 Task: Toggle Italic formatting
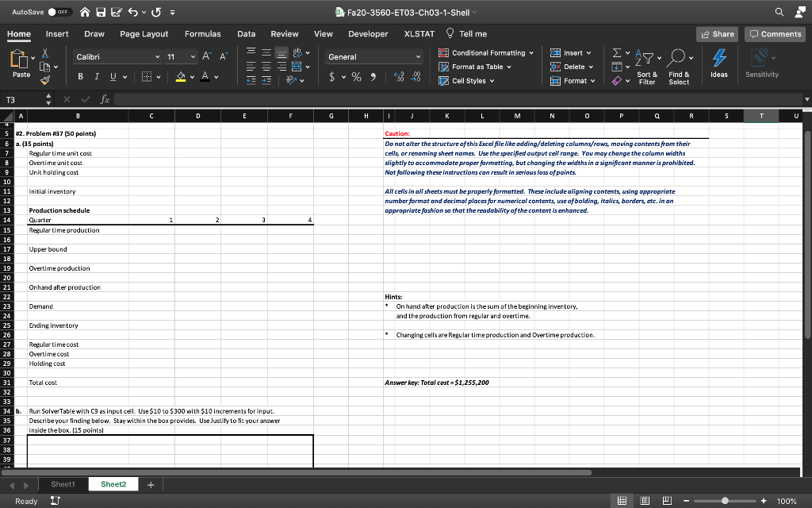pyautogui.click(x=97, y=76)
